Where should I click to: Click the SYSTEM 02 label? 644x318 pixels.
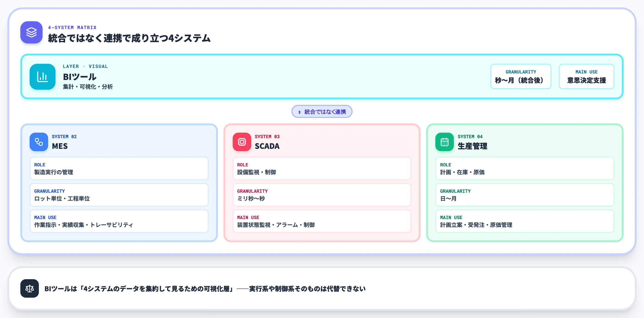pyautogui.click(x=64, y=137)
